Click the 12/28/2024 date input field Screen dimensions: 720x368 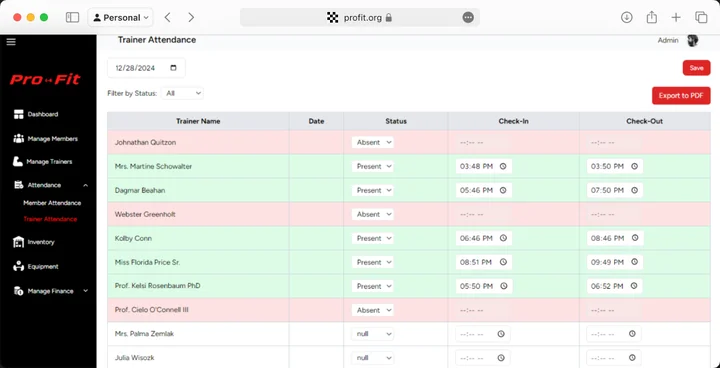tap(146, 68)
